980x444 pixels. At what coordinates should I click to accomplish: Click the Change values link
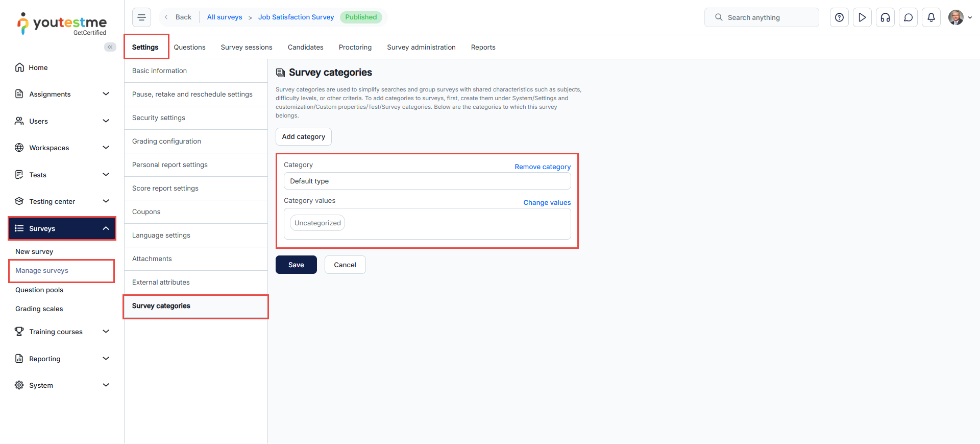(x=547, y=203)
